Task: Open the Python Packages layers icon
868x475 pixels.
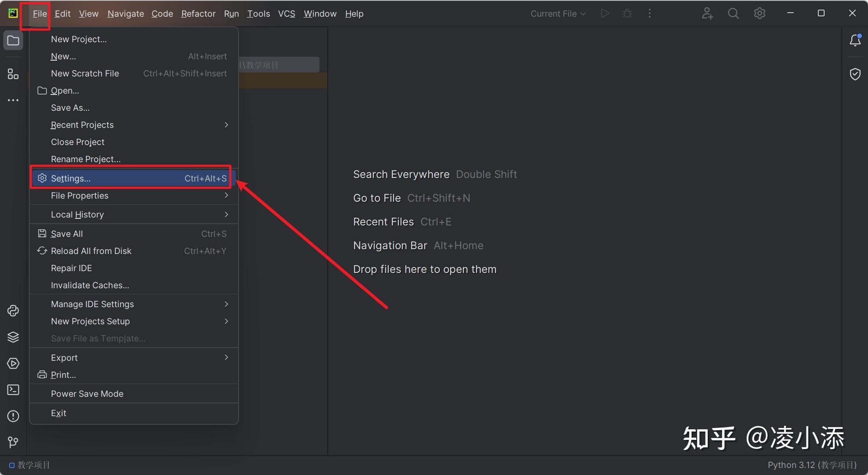Action: click(13, 337)
